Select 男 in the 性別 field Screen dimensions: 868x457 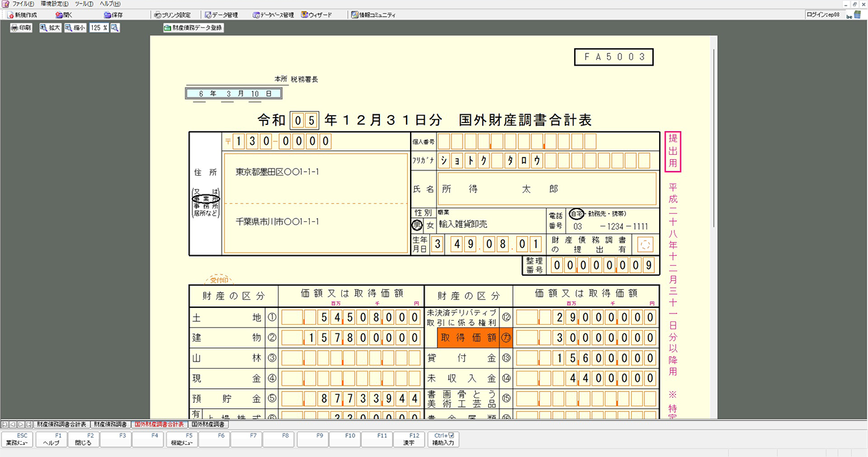417,226
